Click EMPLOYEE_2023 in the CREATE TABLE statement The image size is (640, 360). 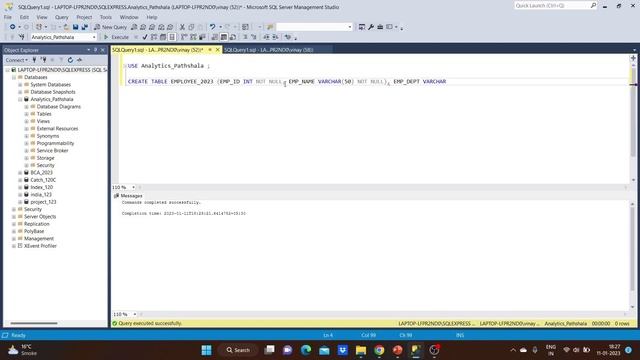tap(192, 82)
